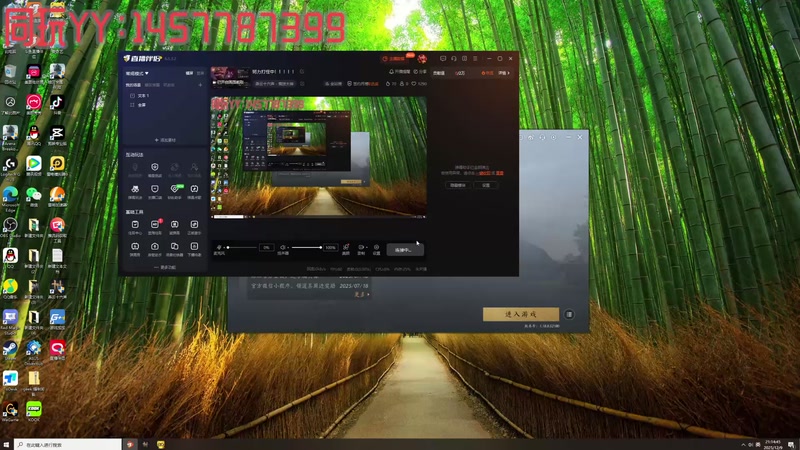This screenshot has width=800, height=450.
Task: Click the add material button under the sources
Action: (165, 140)
